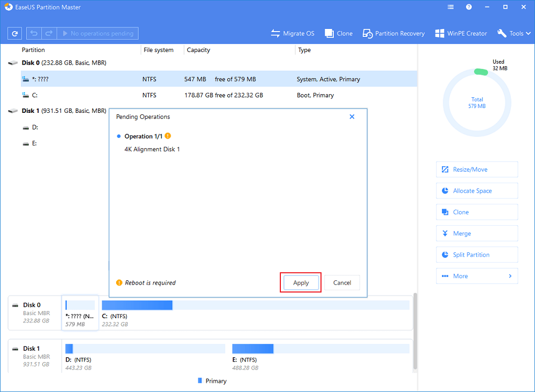Open the title bar hamburger menu

pyautogui.click(x=450, y=7)
